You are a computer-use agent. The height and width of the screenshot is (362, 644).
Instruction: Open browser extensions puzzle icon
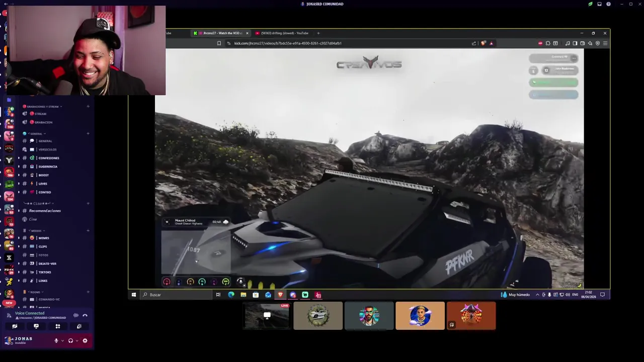click(x=548, y=43)
